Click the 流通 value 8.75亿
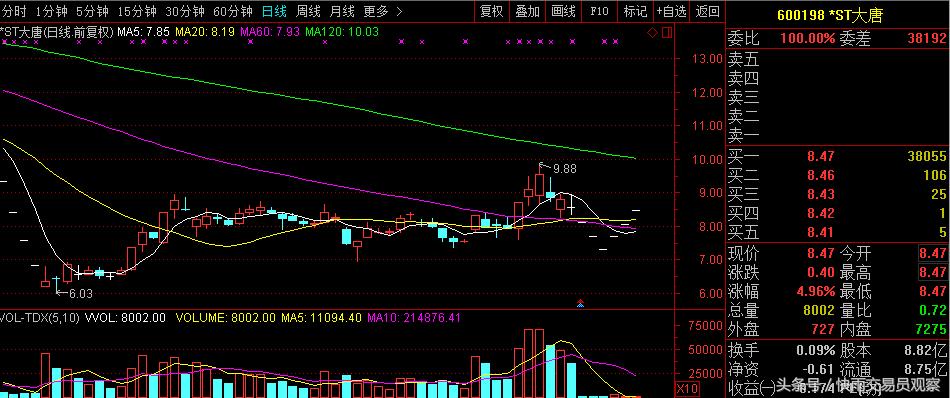The image size is (950, 398). (926, 369)
